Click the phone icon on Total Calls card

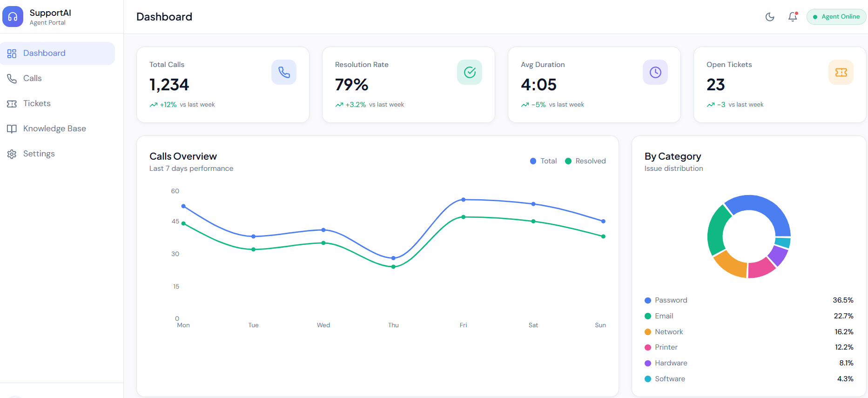284,72
